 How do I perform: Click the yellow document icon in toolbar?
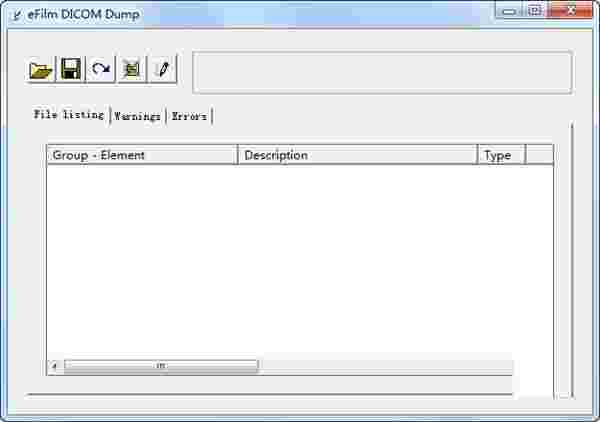pos(132,70)
